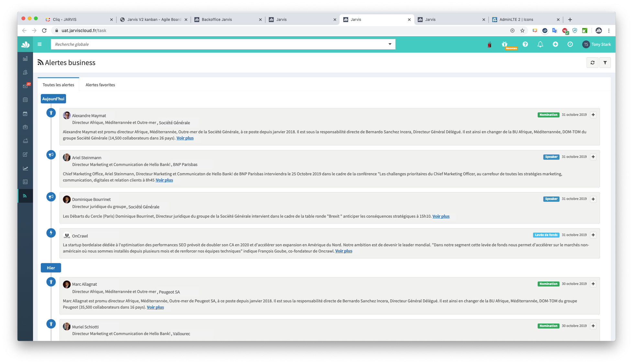Switch to AdminLTE 2 Icons browser tab
This screenshot has width=633, height=364.
[526, 19]
